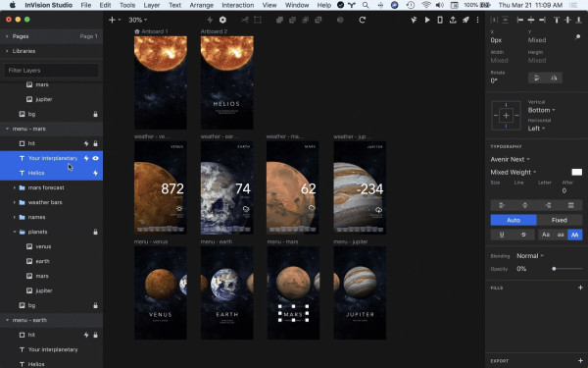
Task: Align selected layers to vertical middle
Action: click(x=567, y=20)
